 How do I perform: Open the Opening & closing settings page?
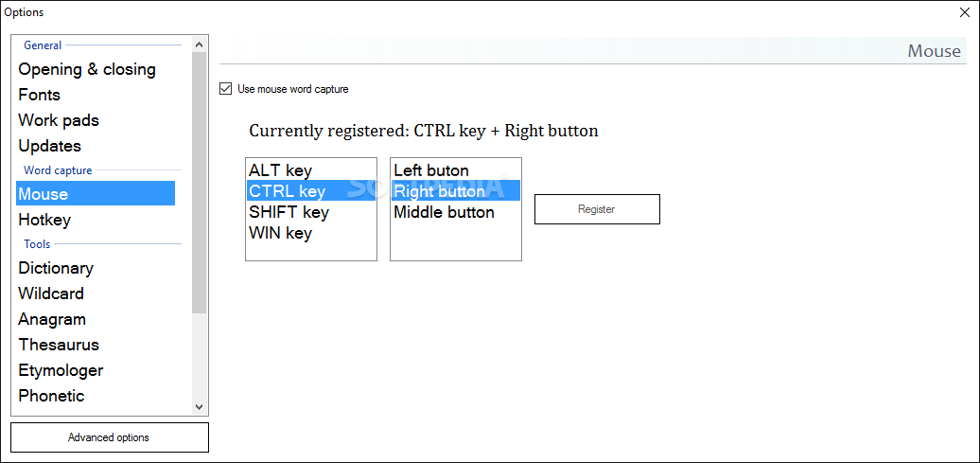pos(87,69)
